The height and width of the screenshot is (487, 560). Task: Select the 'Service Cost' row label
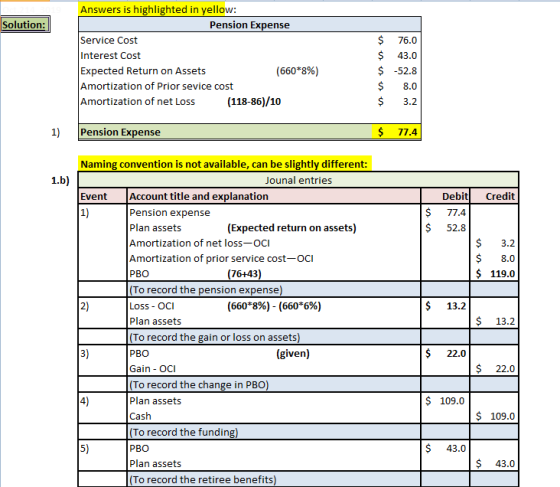coord(109,40)
